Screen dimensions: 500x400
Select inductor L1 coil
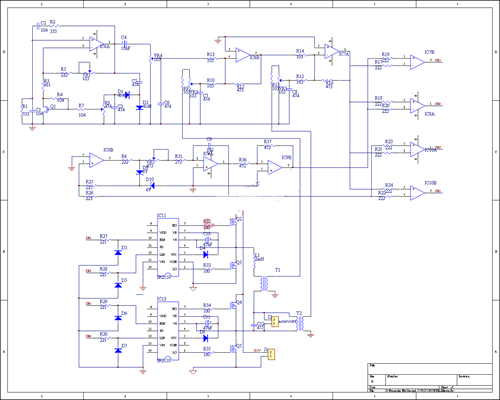(x=255, y=263)
